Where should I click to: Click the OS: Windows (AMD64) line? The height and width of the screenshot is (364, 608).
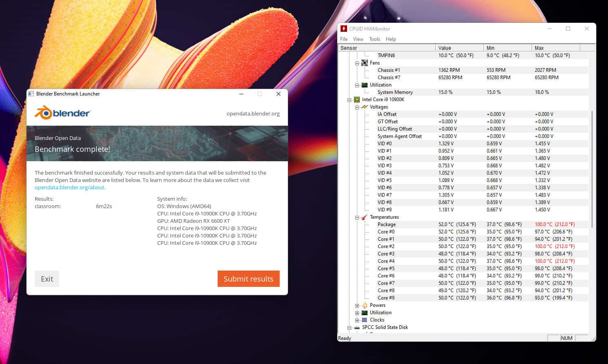[184, 206]
